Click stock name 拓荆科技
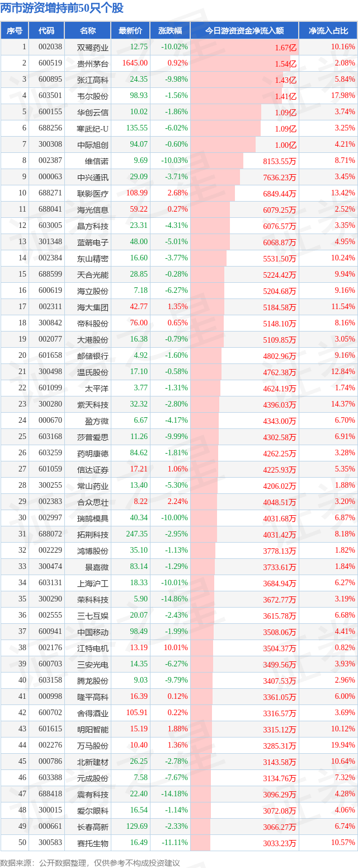This screenshot has width=358, height=868. [x=93, y=534]
